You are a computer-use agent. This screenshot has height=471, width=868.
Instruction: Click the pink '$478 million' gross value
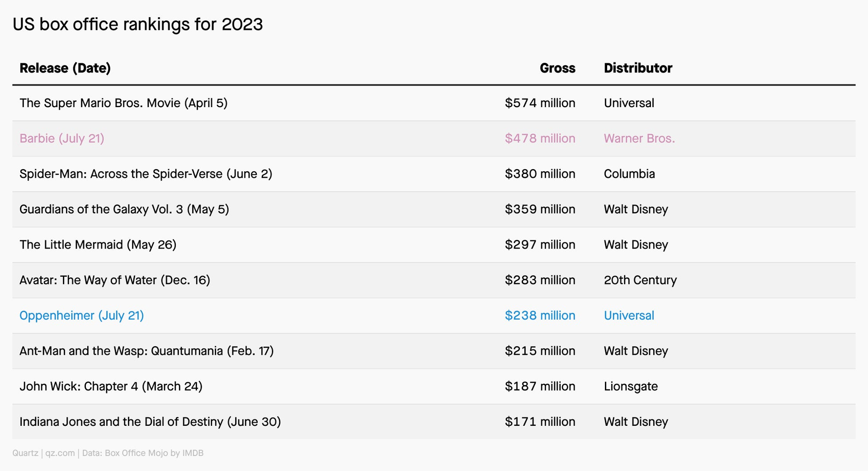[x=540, y=138]
